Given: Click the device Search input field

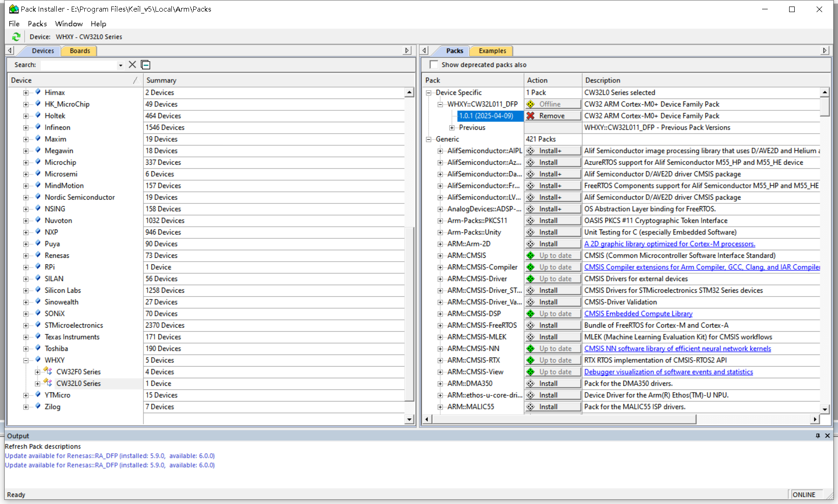Looking at the screenshot, I should coord(78,65).
